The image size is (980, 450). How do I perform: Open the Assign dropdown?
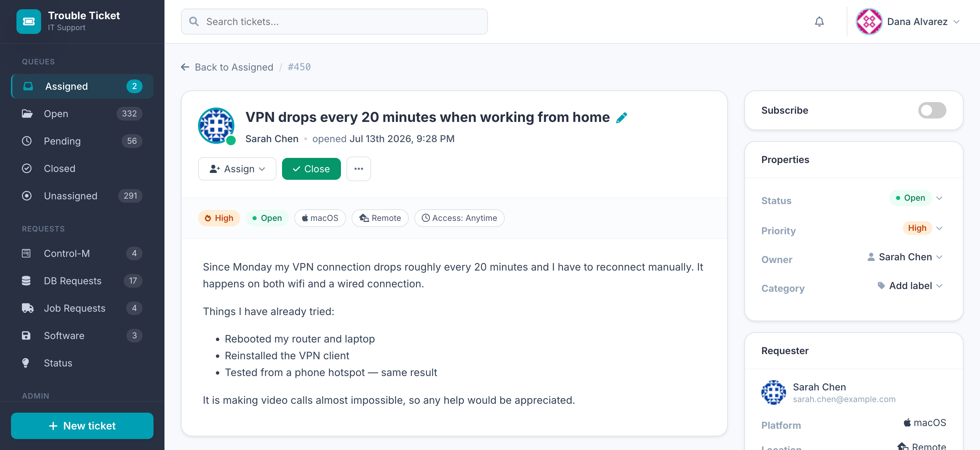click(237, 169)
